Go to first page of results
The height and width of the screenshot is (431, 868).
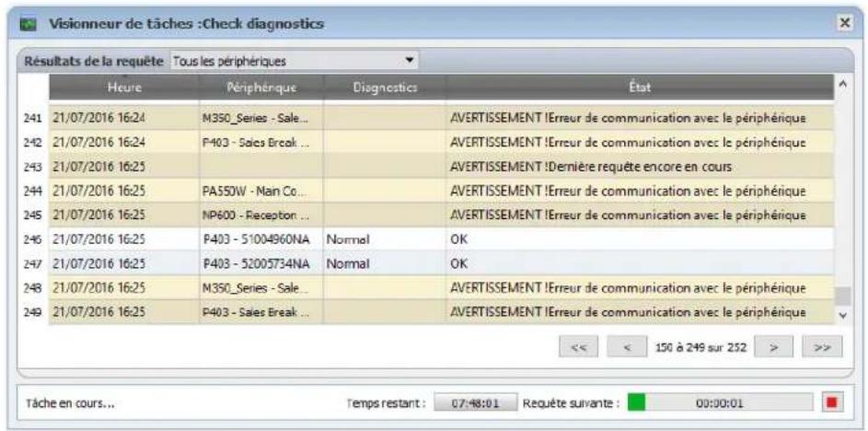pos(580,347)
